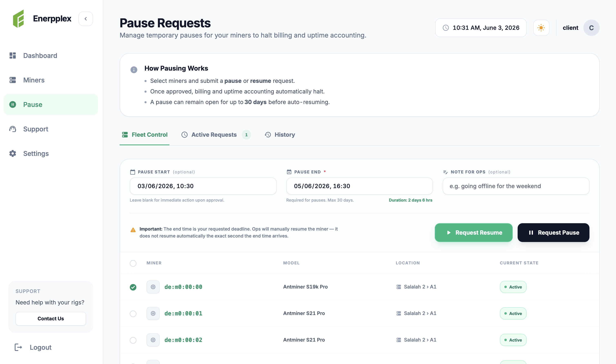Screen dimensions: 616x364
Task: Click the Pause Start calendar icon
Action: (133, 172)
